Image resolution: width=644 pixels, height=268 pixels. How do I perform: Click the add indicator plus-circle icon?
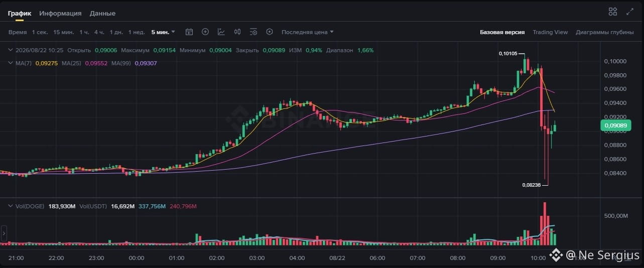205,32
